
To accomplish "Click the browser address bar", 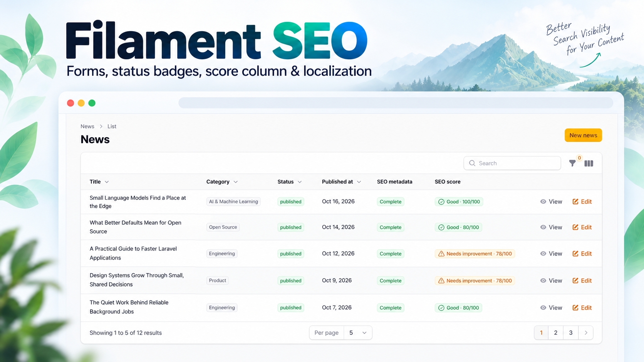I will point(396,103).
